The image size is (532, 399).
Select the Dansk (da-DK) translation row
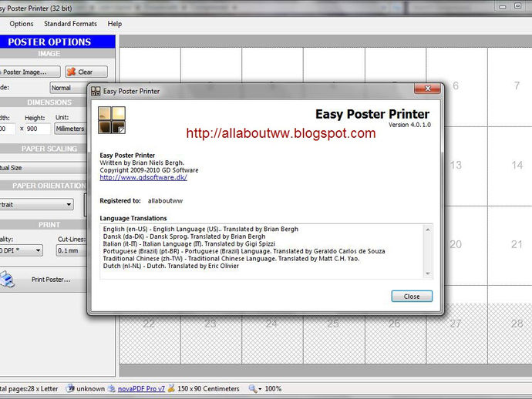[184, 236]
